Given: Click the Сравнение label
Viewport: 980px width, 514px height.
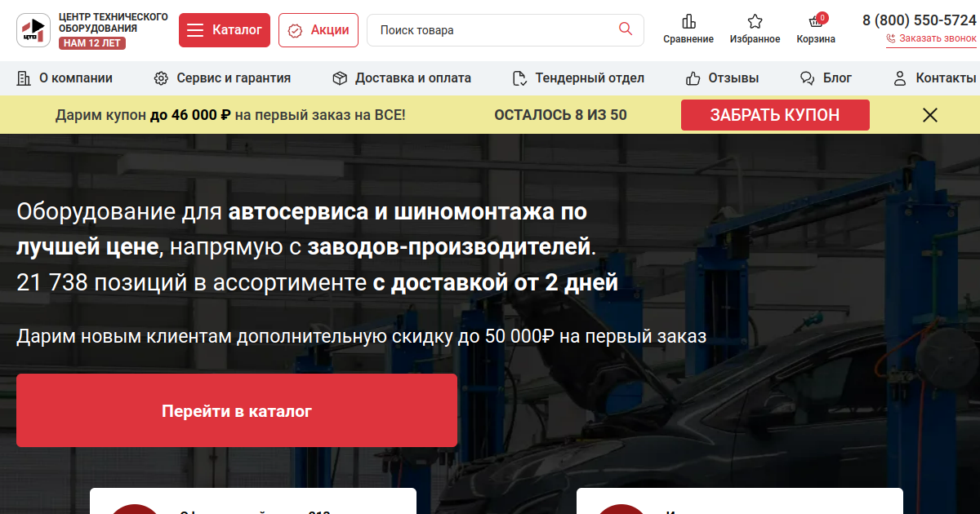Looking at the screenshot, I should pos(688,39).
